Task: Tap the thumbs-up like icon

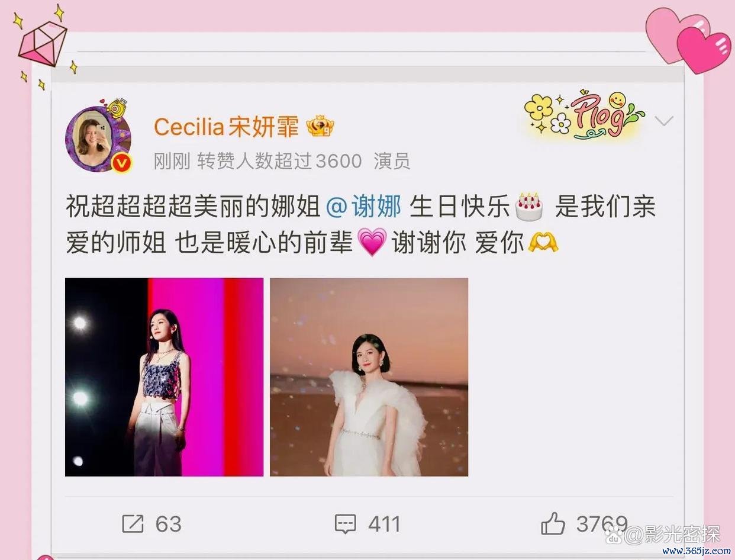Action: [553, 523]
